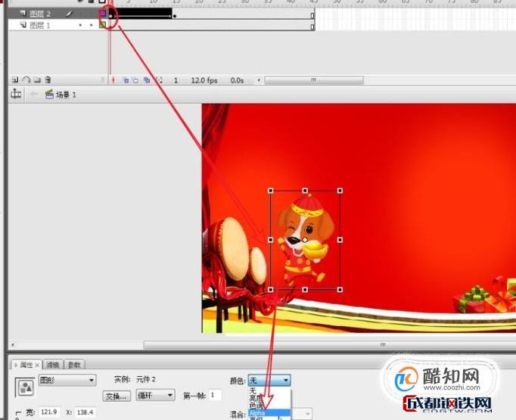Click the dog symbol's center registration point
This screenshot has width=516, height=420.
[305, 240]
